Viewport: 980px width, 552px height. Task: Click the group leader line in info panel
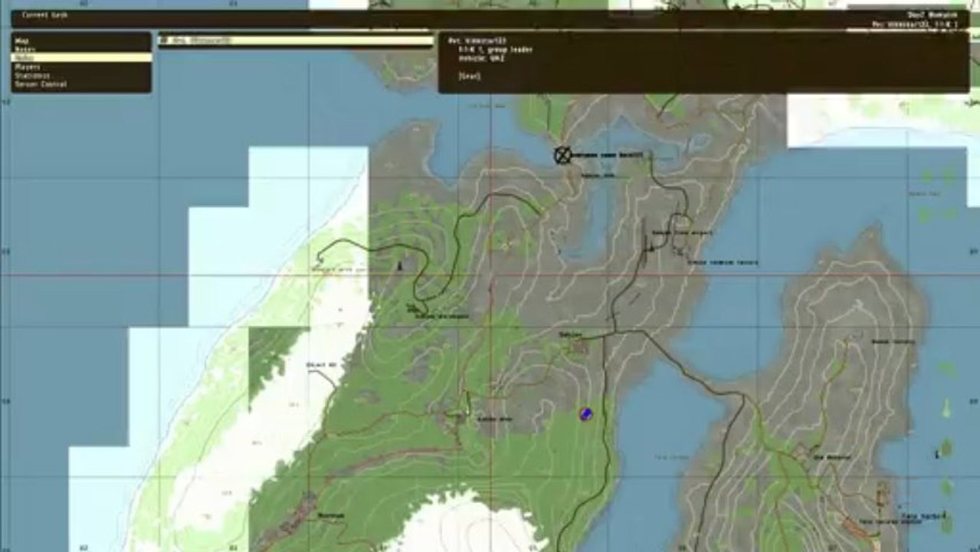tap(496, 49)
